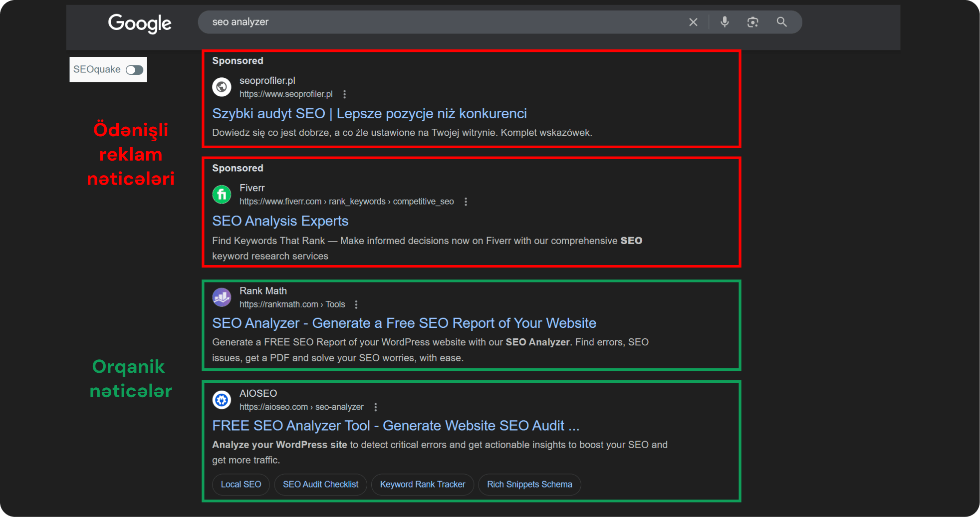Click the Fiverr rank_keywords URL breadcrumb
Screen dimensions: 980x517
coord(347,202)
